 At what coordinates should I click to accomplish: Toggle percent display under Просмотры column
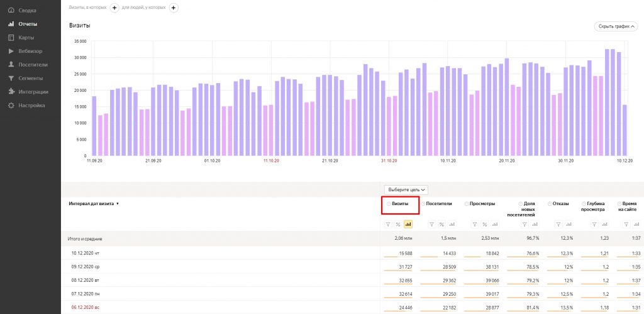[485, 224]
